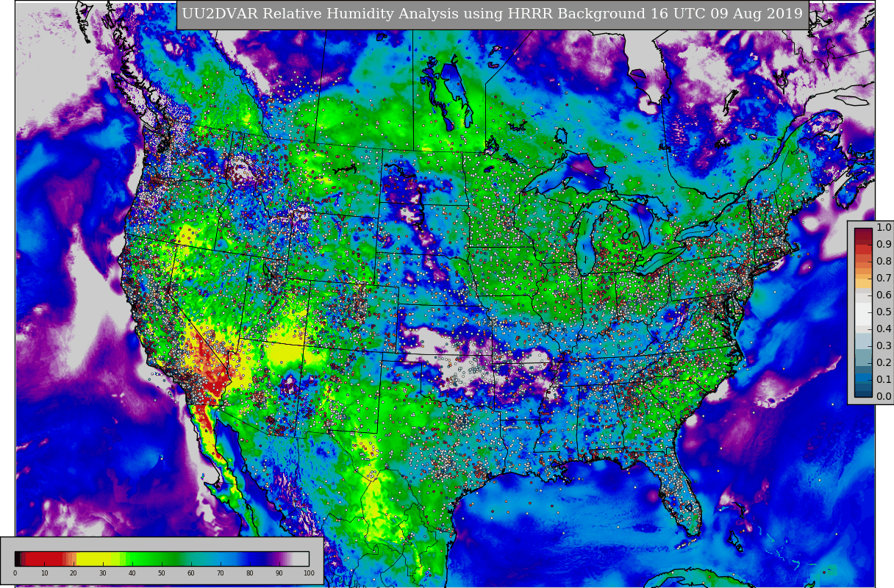Select the darkest blue bottom swatch on right colorbar
Image resolution: width=894 pixels, height=588 pixels.
point(863,392)
